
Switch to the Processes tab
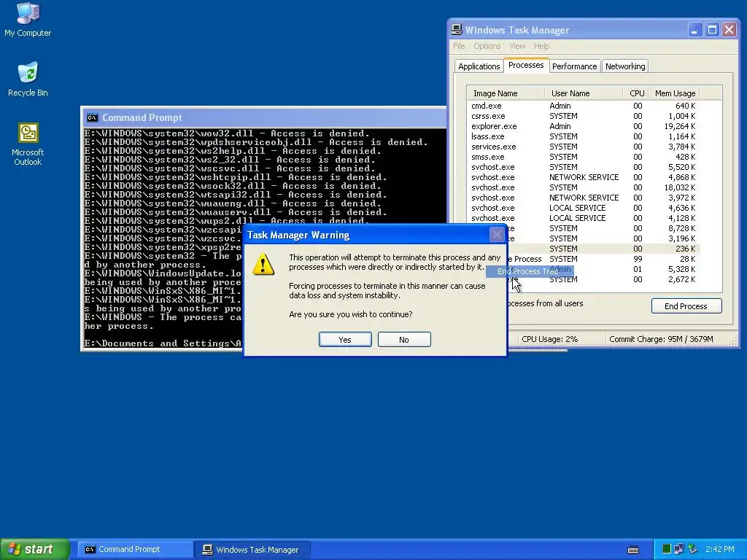coord(526,65)
